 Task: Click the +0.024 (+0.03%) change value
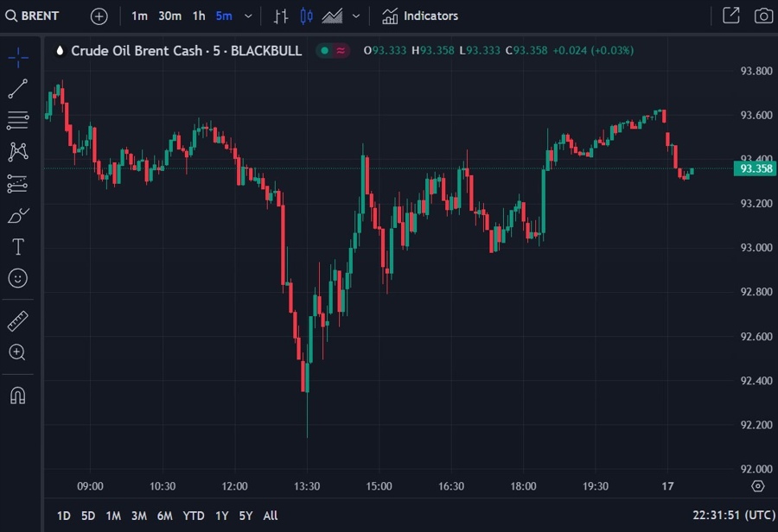pos(593,51)
